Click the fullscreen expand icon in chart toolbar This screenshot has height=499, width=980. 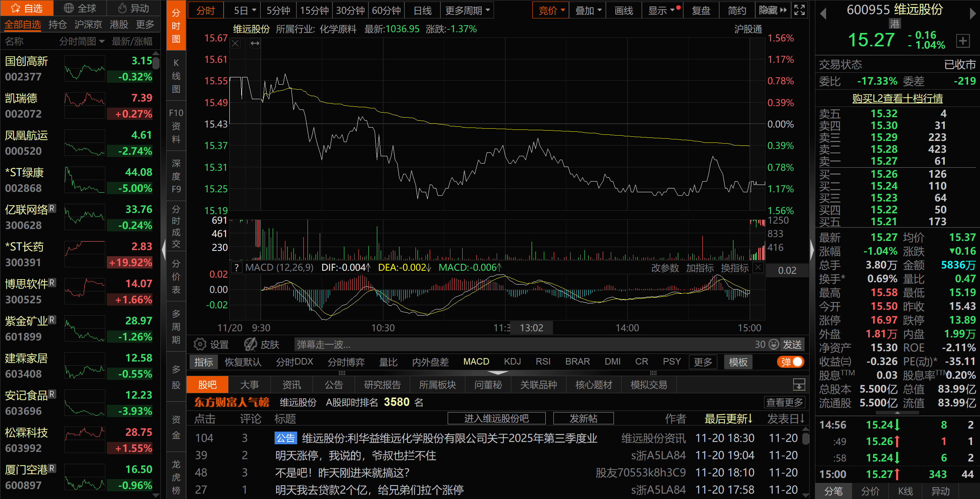point(800,10)
